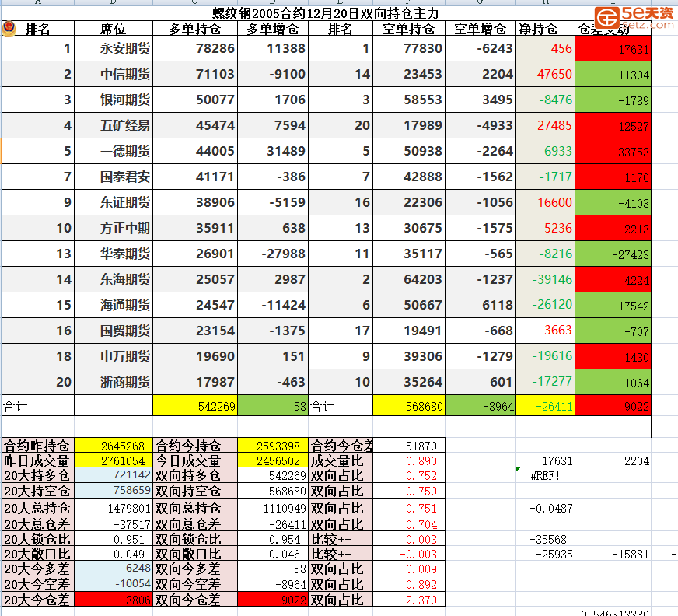Image resolution: width=678 pixels, height=616 pixels.
Task: Select the 空单持仓 header cell
Action: pos(409,29)
